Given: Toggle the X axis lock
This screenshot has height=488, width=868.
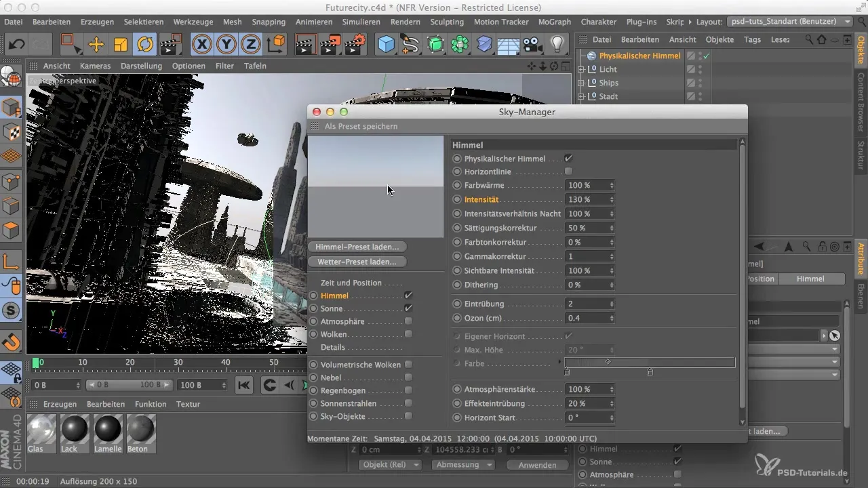Looking at the screenshot, I should [x=202, y=45].
